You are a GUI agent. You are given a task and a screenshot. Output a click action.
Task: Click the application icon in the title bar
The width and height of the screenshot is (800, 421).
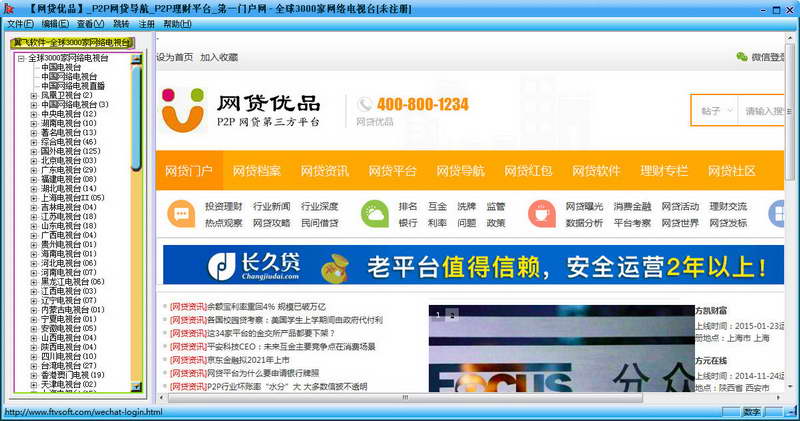9,9
